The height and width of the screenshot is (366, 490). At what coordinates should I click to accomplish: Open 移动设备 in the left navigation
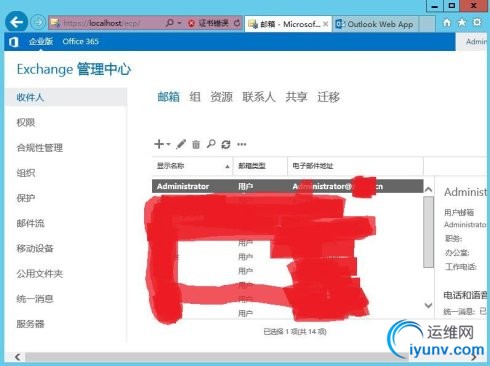(35, 248)
